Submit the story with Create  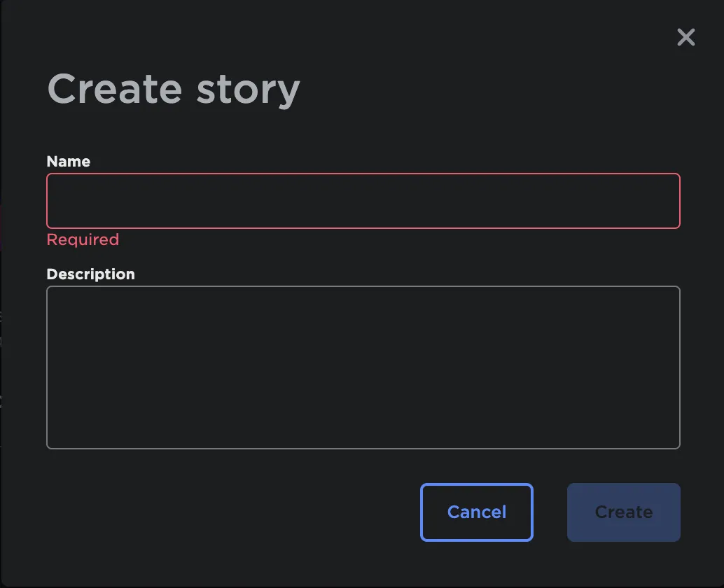(x=623, y=512)
